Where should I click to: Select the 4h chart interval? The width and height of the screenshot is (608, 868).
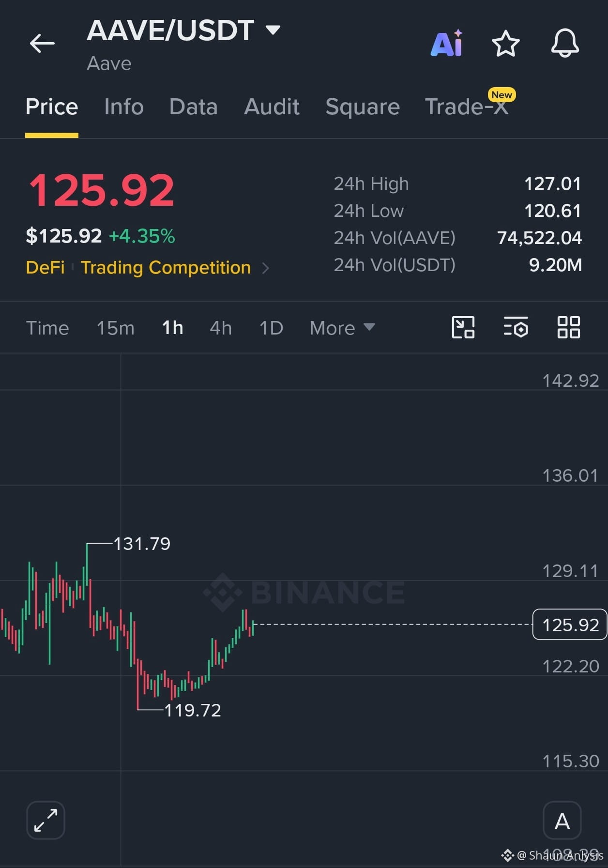[x=221, y=328]
